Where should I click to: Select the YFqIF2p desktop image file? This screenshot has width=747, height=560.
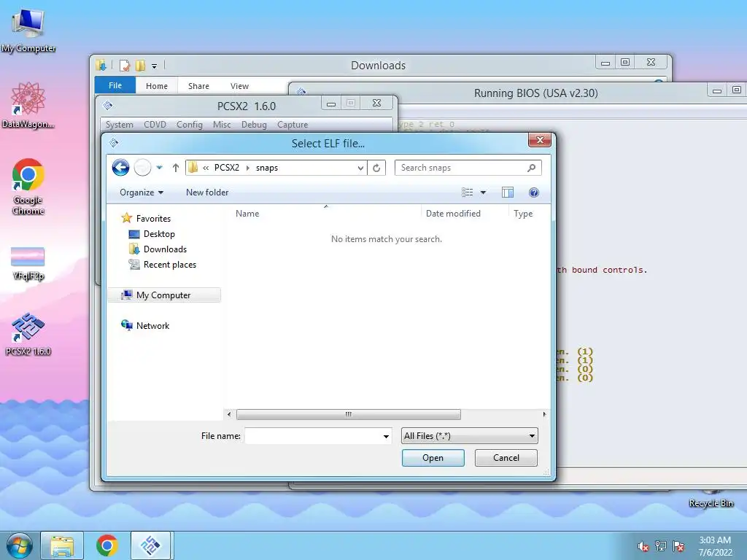pyautogui.click(x=28, y=264)
